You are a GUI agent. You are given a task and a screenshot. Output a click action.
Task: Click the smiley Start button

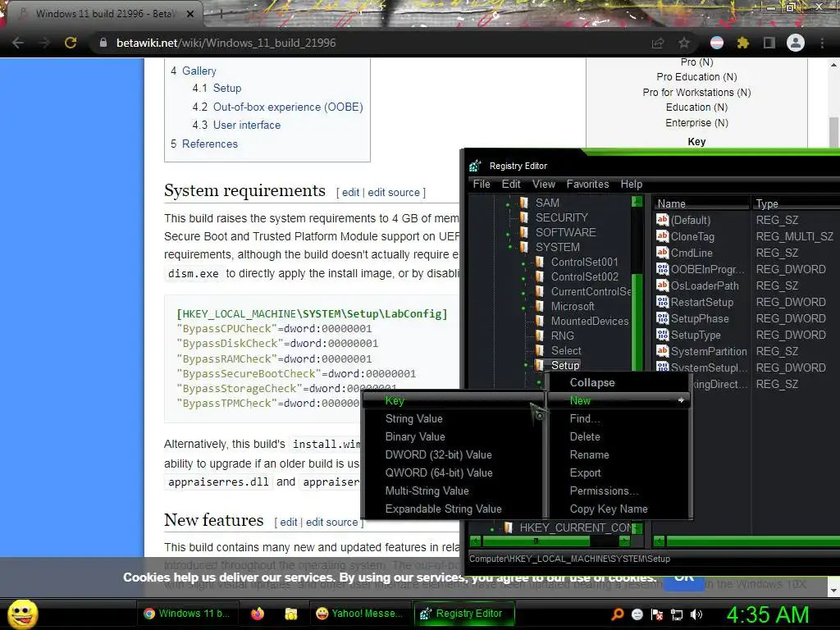pyautogui.click(x=22, y=614)
